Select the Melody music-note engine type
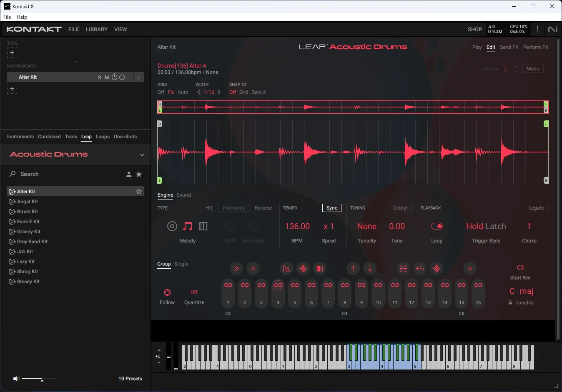This screenshot has width=562, height=392. 188,226
